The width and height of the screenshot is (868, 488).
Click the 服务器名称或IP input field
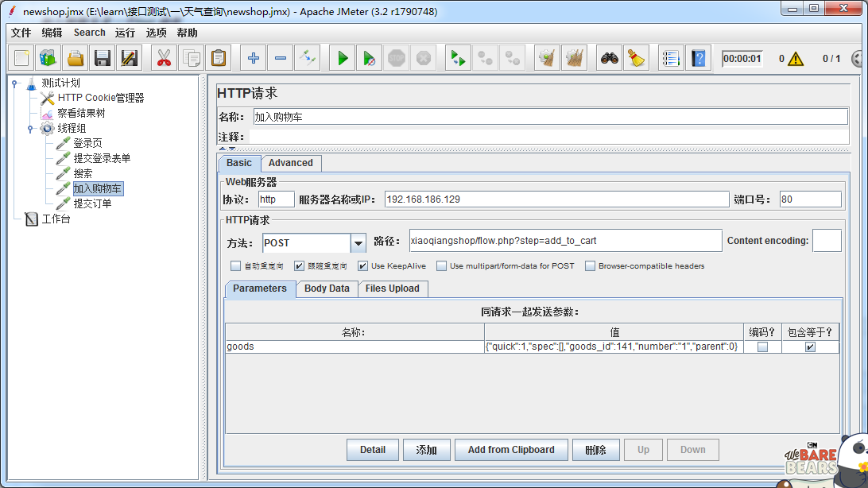tap(557, 199)
